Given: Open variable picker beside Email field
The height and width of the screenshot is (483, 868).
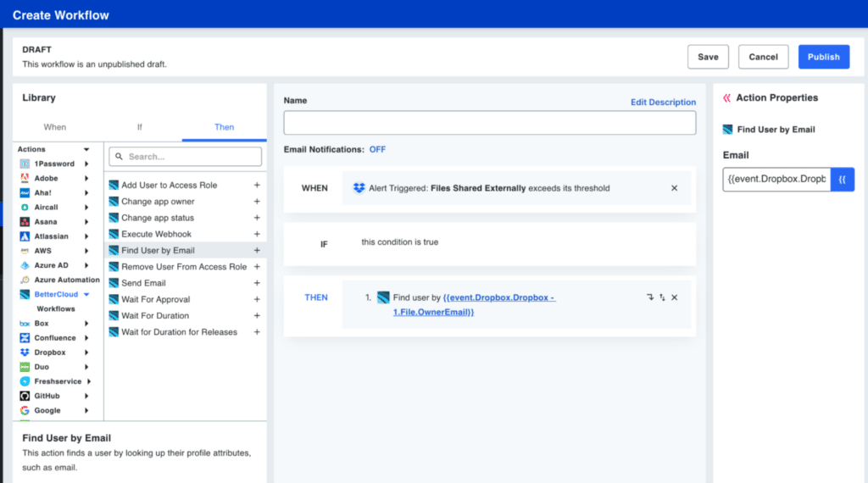Looking at the screenshot, I should click(843, 180).
